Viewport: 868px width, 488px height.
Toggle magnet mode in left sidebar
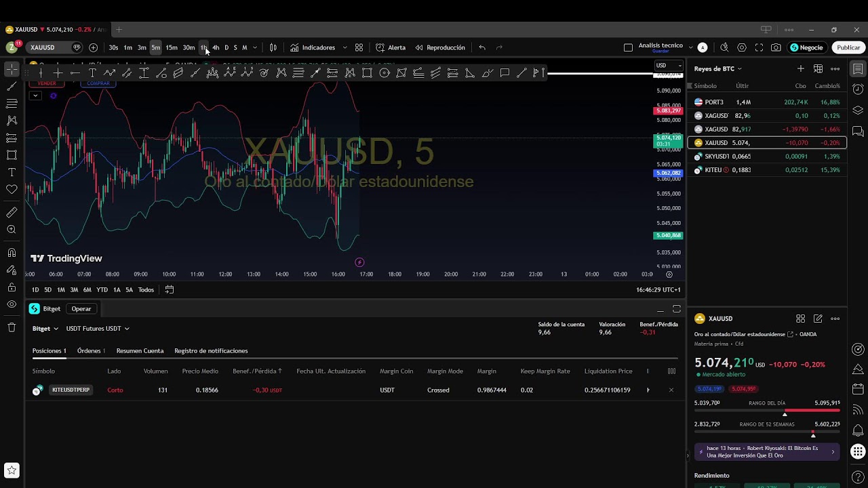pos(12,253)
